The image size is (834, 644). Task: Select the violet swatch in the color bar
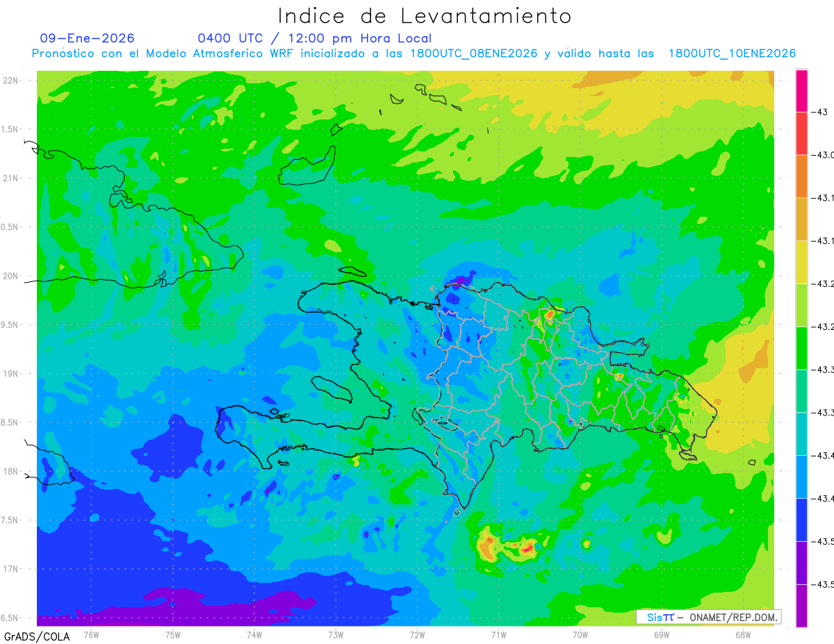point(801,563)
